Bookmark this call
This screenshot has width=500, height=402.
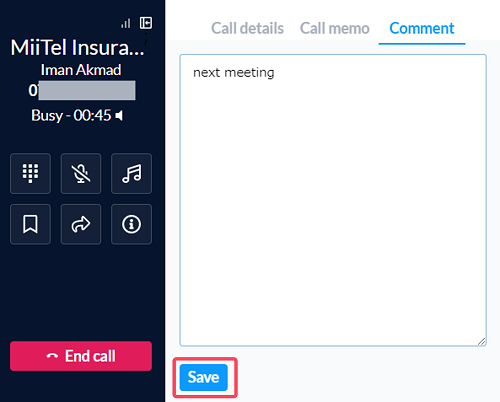[30, 224]
